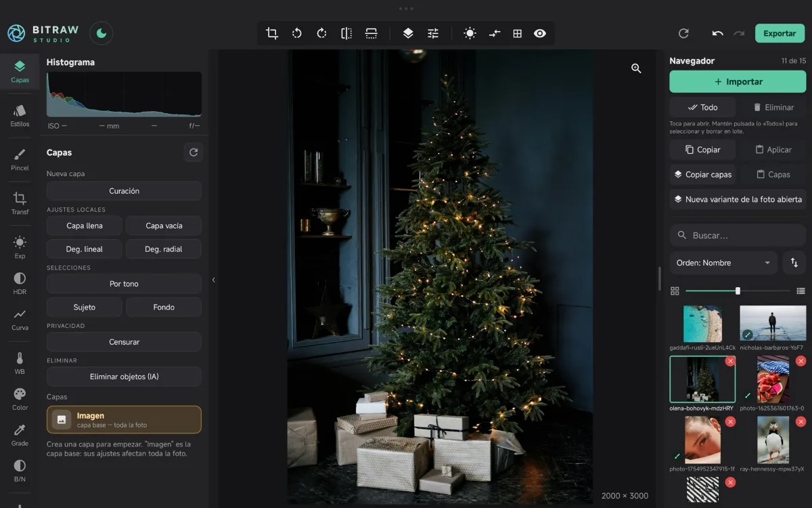Open the Capas sidebar tab
This screenshot has width=812, height=508.
[20, 72]
